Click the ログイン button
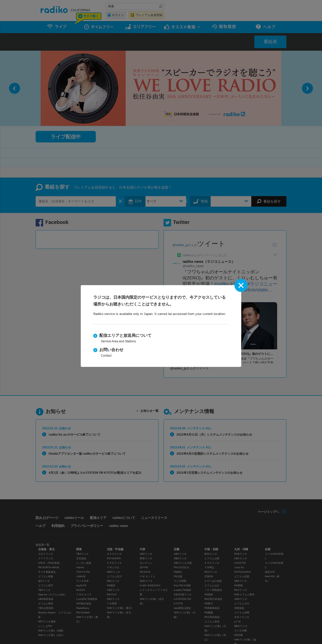The height and width of the screenshot is (644, 322). point(116,15)
